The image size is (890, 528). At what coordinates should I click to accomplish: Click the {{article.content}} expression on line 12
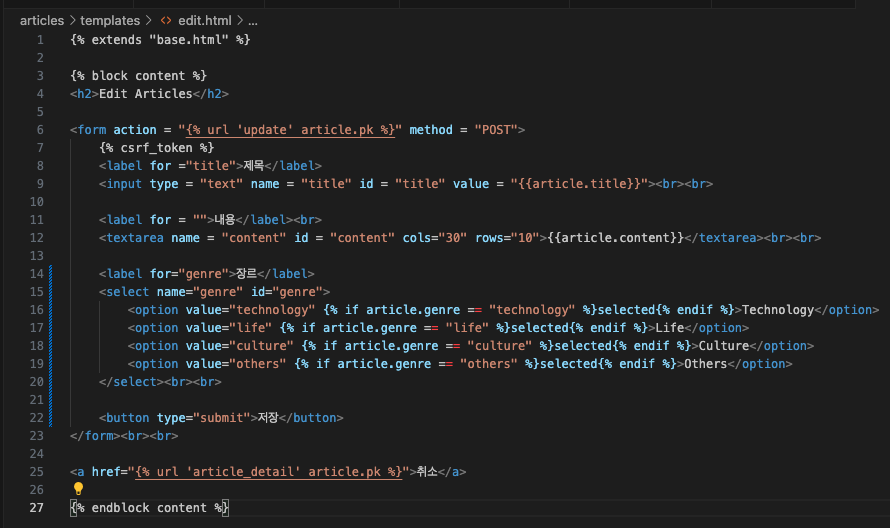616,238
